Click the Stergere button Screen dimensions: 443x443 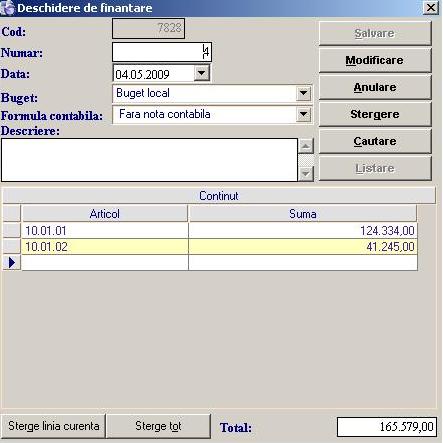click(x=375, y=114)
